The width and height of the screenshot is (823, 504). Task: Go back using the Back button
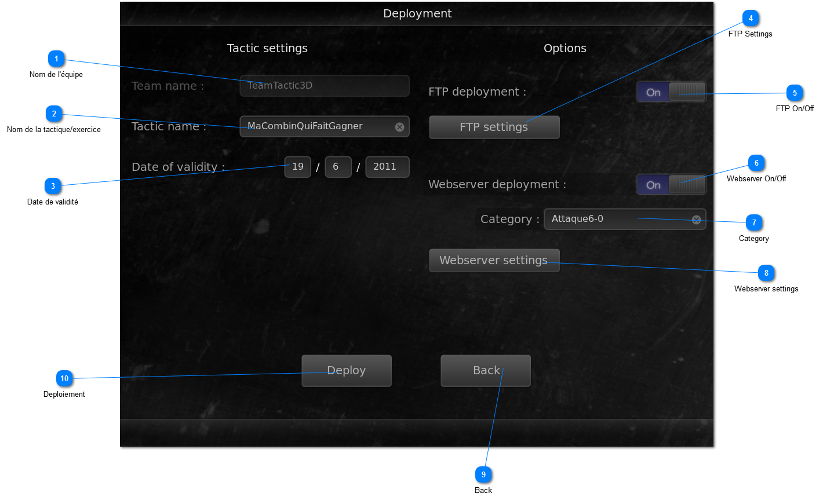(486, 371)
